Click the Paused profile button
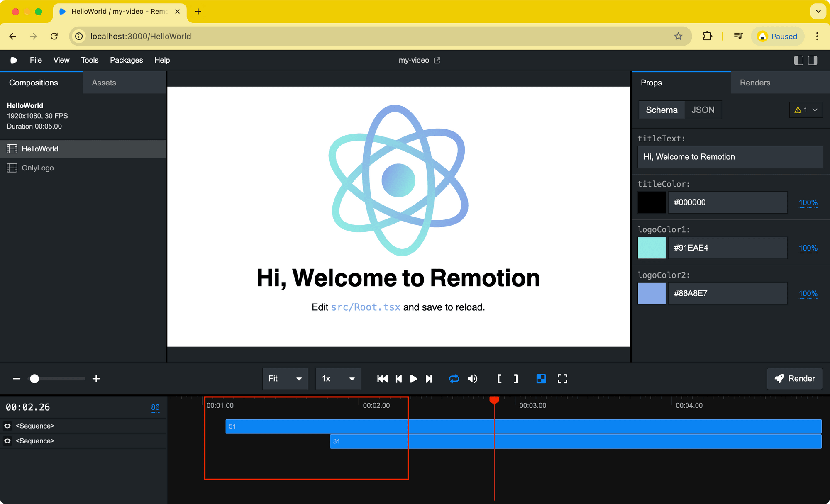The height and width of the screenshot is (504, 830). 777,36
